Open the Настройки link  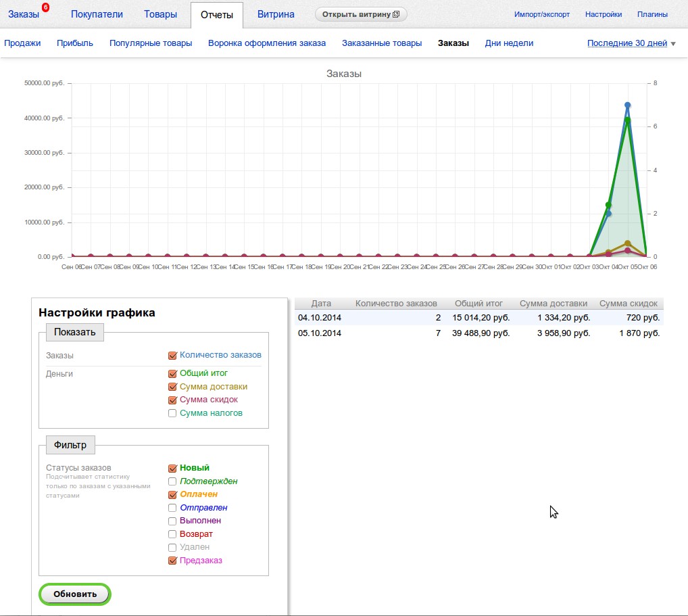click(604, 14)
